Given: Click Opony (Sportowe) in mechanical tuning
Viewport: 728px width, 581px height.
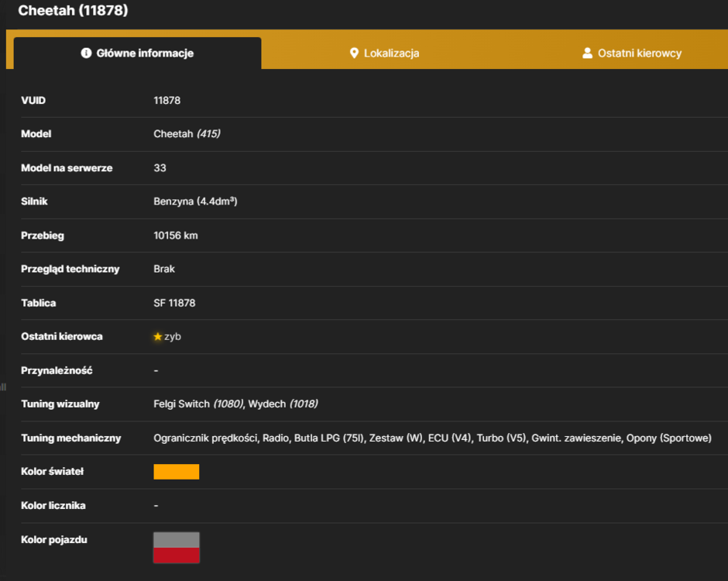Looking at the screenshot, I should (x=668, y=438).
